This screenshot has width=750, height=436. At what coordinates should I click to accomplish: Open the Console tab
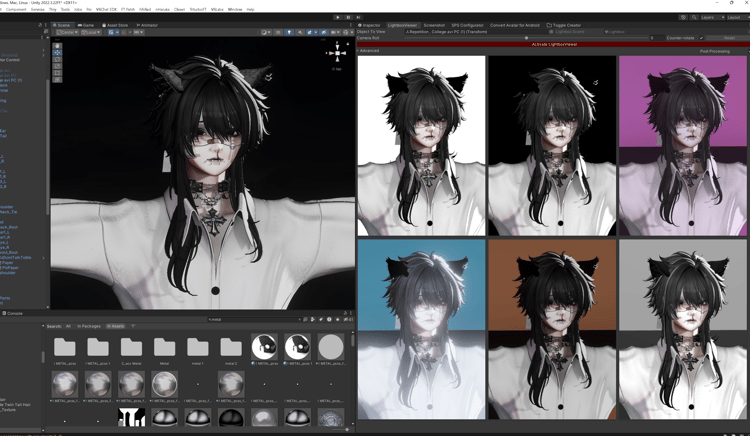click(12, 314)
